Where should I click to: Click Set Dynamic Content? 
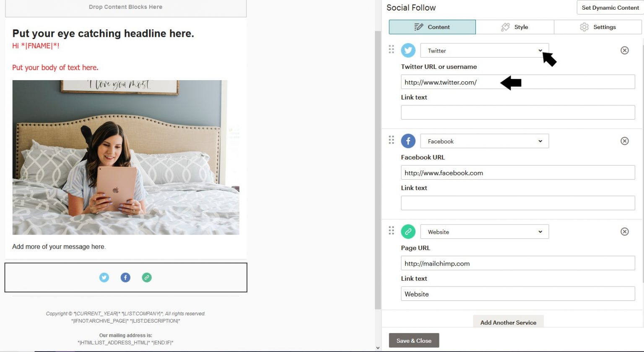click(x=609, y=8)
